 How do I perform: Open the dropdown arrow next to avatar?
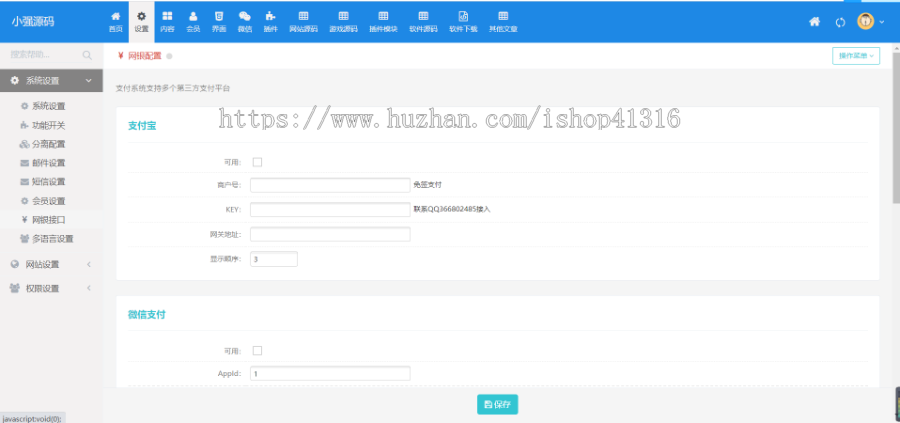(882, 22)
